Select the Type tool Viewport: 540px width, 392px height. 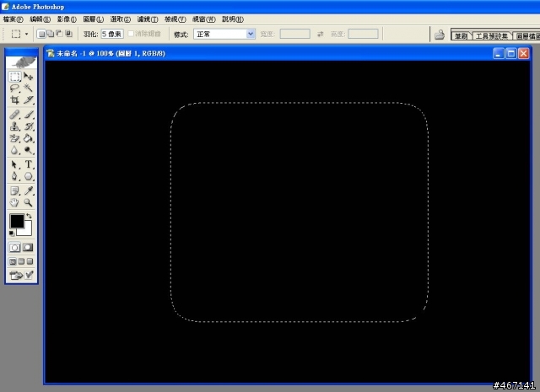tap(28, 164)
